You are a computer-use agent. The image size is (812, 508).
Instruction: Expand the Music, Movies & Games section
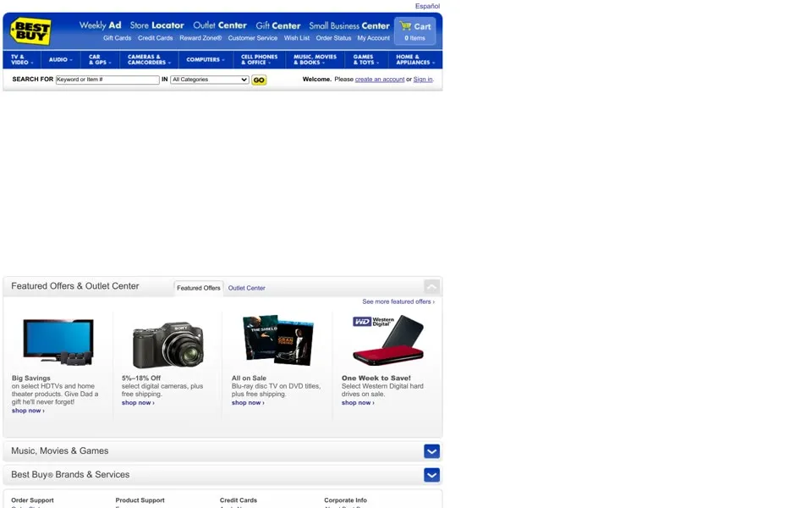431,451
